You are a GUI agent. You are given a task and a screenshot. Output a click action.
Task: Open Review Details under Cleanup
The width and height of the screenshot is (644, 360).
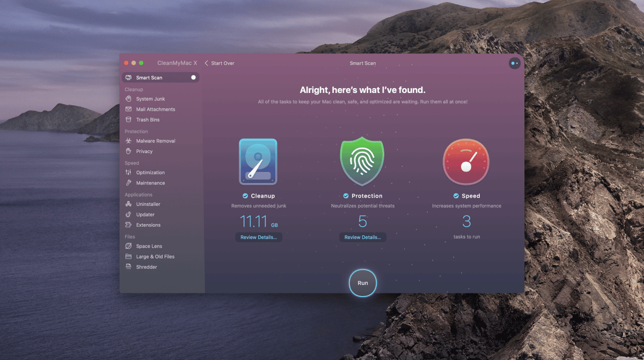[259, 237]
